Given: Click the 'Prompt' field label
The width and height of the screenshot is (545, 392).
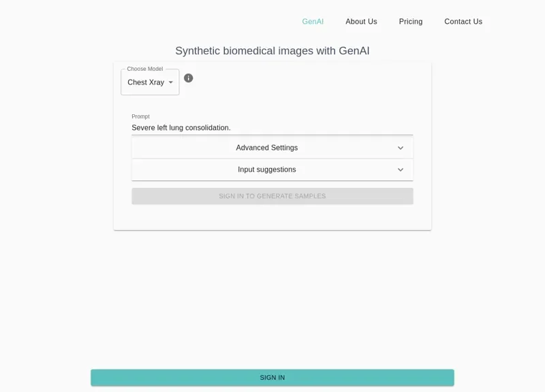Looking at the screenshot, I should 140,116.
